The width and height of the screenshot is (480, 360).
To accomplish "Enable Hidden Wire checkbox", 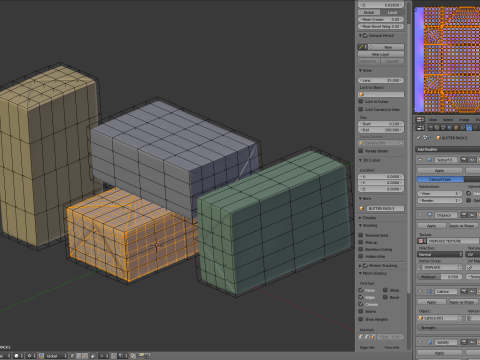I will (x=361, y=256).
